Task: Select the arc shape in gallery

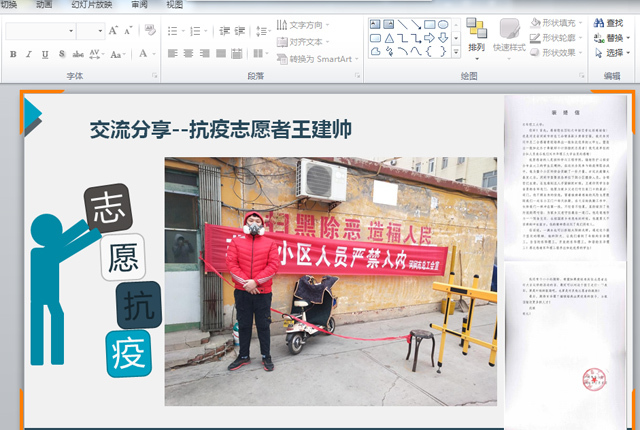Action: [402, 51]
